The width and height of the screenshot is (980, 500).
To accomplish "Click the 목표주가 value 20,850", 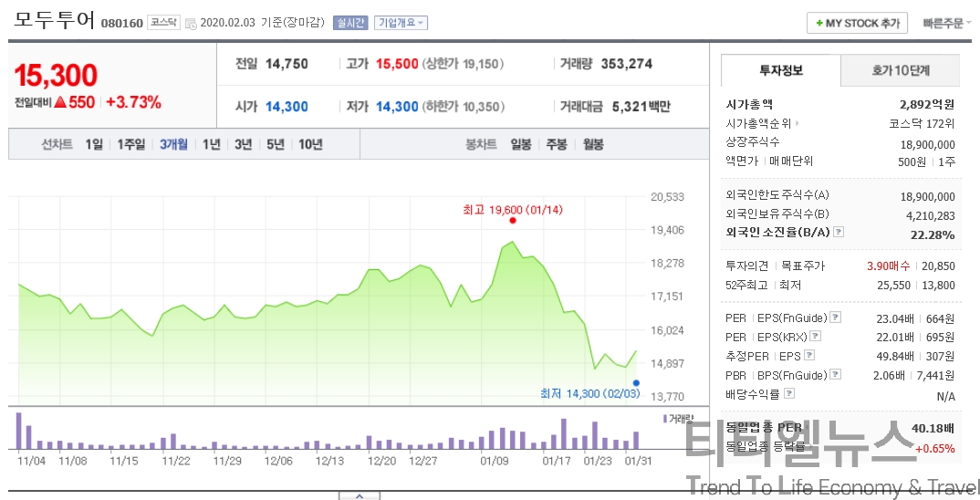I will 938,266.
